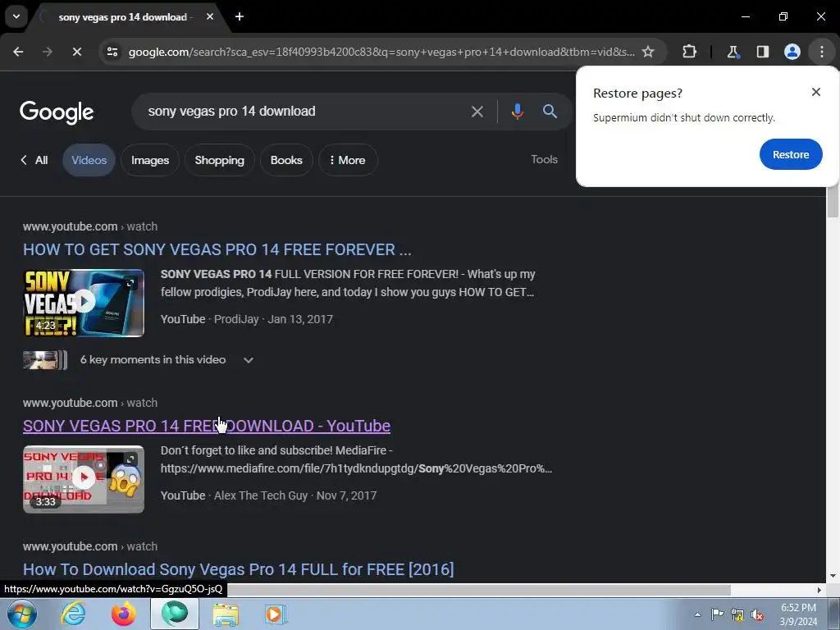Image resolution: width=840 pixels, height=630 pixels.
Task: Switch to the Books tab
Action: tap(286, 160)
